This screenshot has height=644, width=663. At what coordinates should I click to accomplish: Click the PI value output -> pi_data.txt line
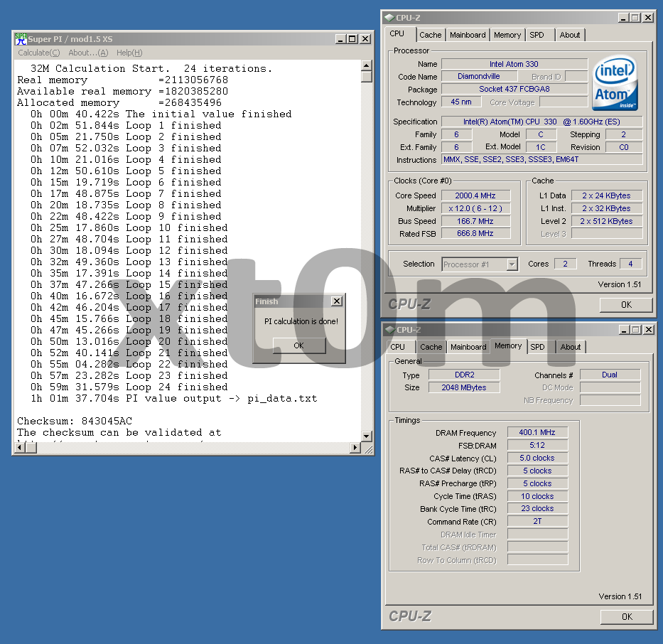(174, 398)
